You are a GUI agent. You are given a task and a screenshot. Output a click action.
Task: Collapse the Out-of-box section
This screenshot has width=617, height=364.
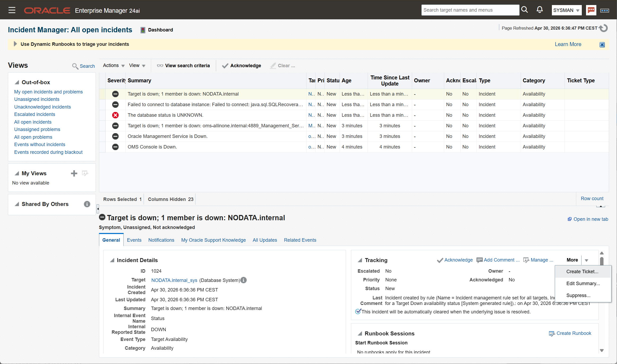17,82
